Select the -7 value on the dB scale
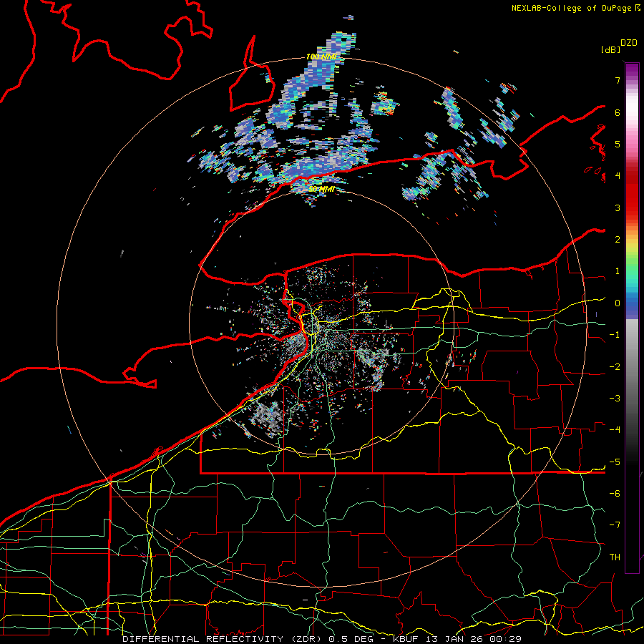 615,525
